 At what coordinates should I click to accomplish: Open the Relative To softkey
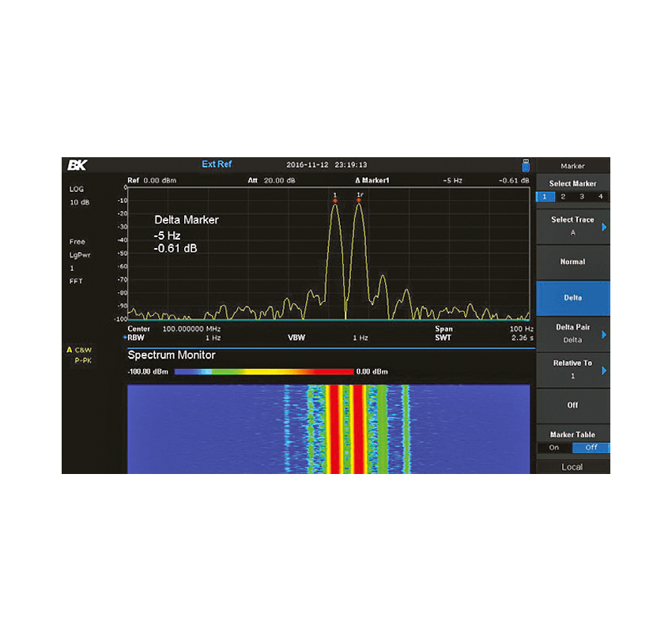coord(572,370)
